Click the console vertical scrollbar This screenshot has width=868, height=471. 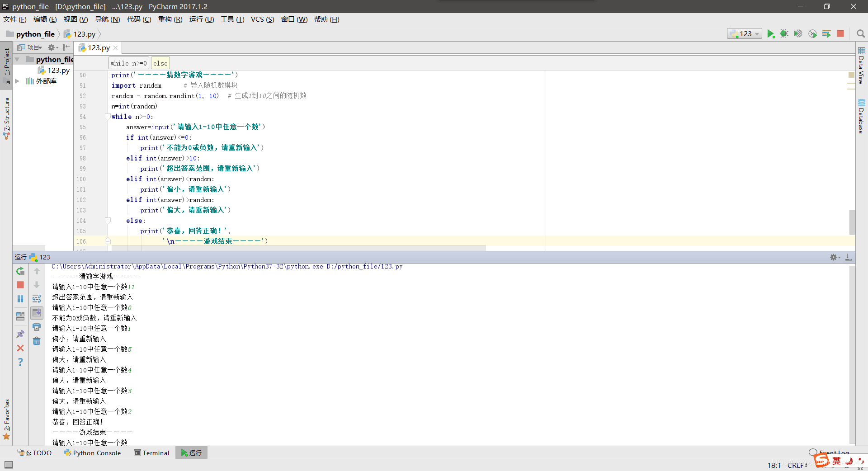[x=852, y=355]
